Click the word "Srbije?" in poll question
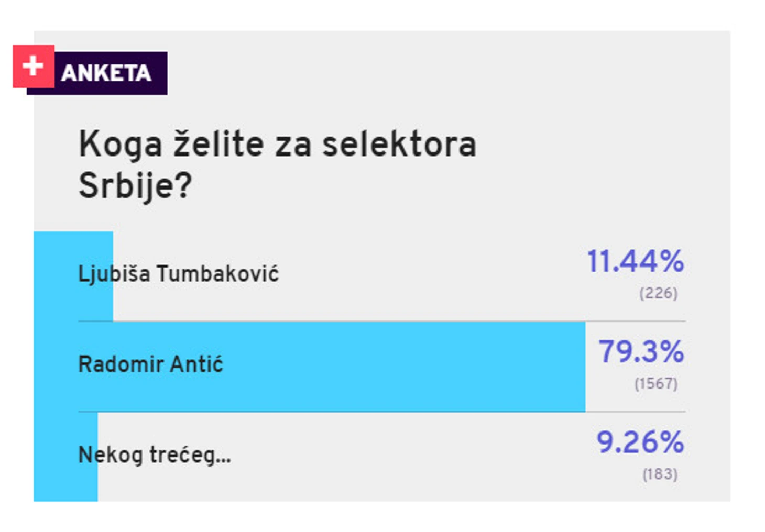The width and height of the screenshot is (765, 532). [x=135, y=185]
